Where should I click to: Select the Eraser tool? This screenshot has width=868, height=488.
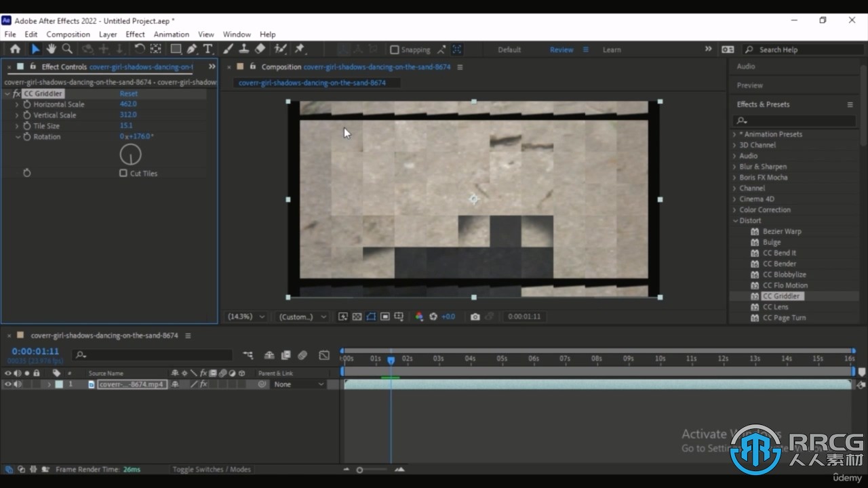[260, 49]
